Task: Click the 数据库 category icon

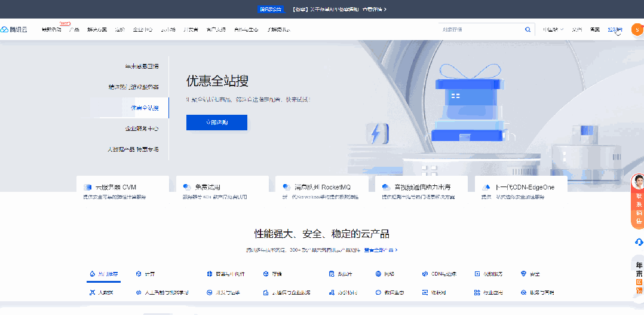Action: 332,274
